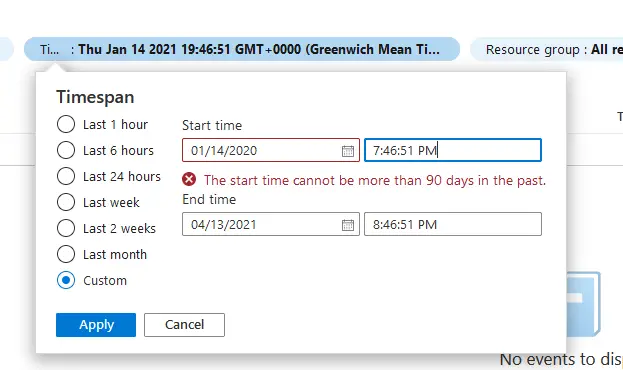Focus the end time field 8:46:51 PM
This screenshot has height=370, width=623.
453,224
